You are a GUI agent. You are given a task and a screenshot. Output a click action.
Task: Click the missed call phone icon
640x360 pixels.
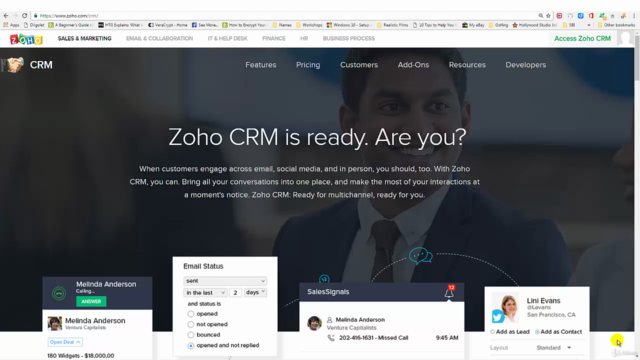pos(331,338)
